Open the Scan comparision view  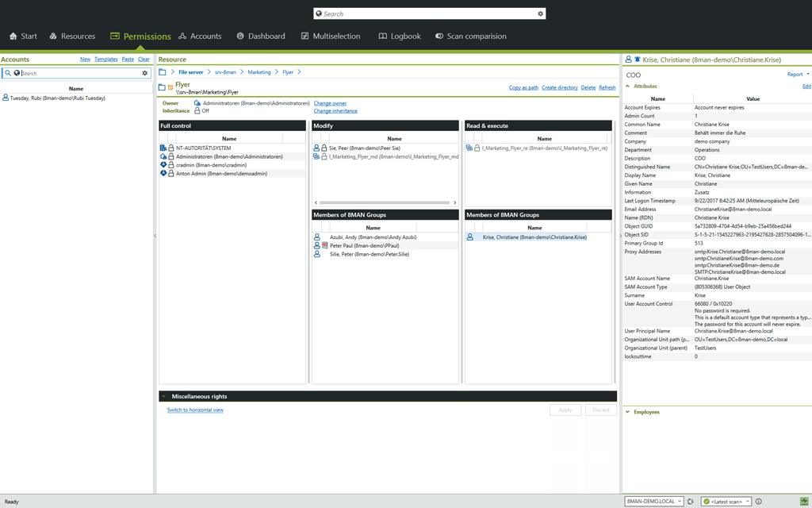(477, 36)
